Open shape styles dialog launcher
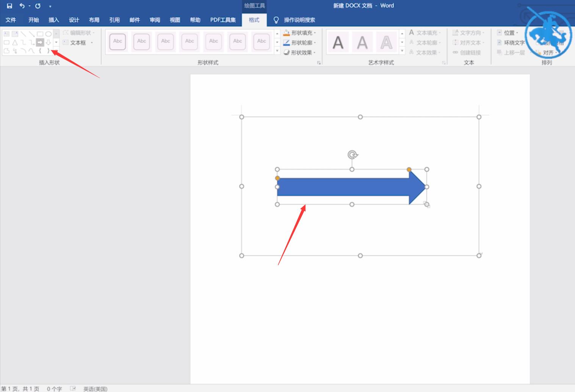 319,63
